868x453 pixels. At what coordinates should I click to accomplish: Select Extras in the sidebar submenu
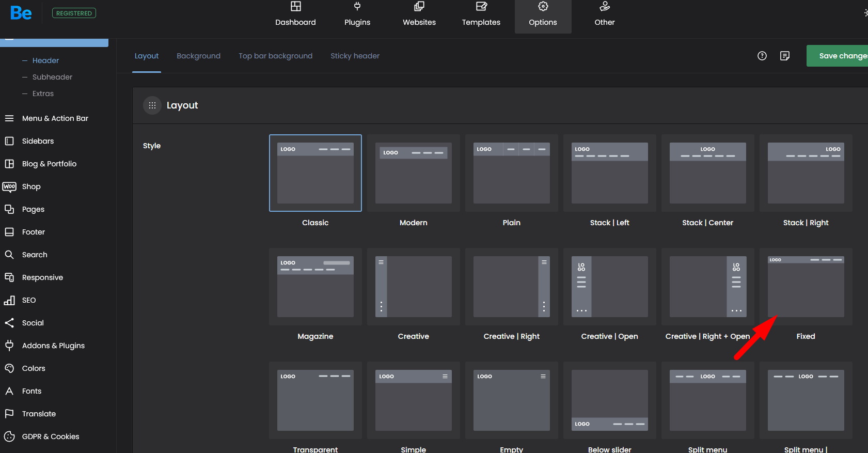[x=43, y=93]
